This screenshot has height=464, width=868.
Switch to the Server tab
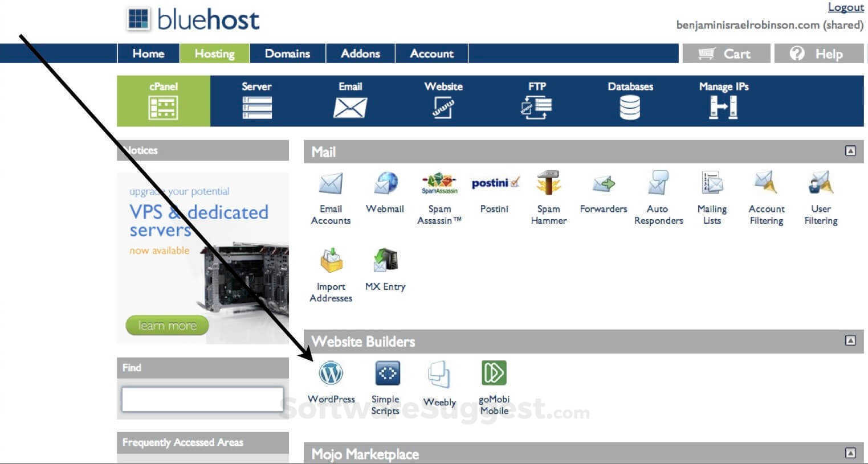point(256,101)
